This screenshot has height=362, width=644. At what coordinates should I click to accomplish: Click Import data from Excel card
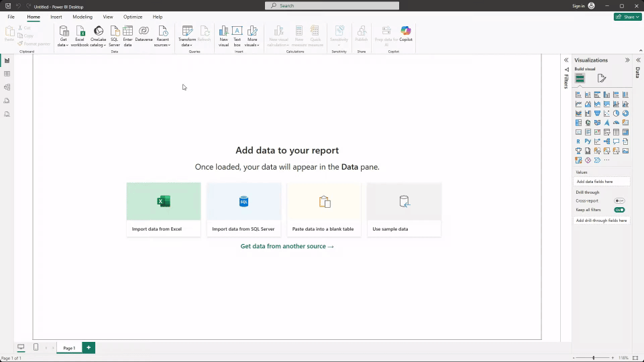[x=164, y=210]
